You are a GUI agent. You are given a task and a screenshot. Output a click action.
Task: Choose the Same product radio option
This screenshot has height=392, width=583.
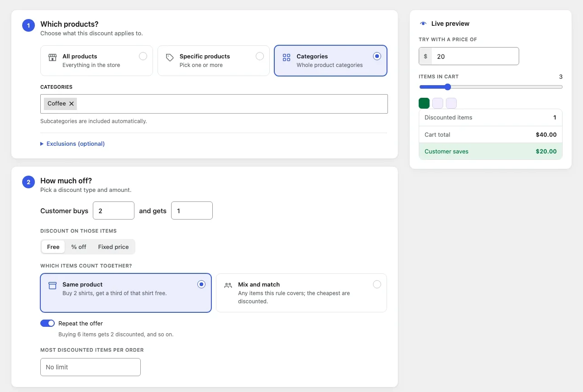pyautogui.click(x=201, y=284)
